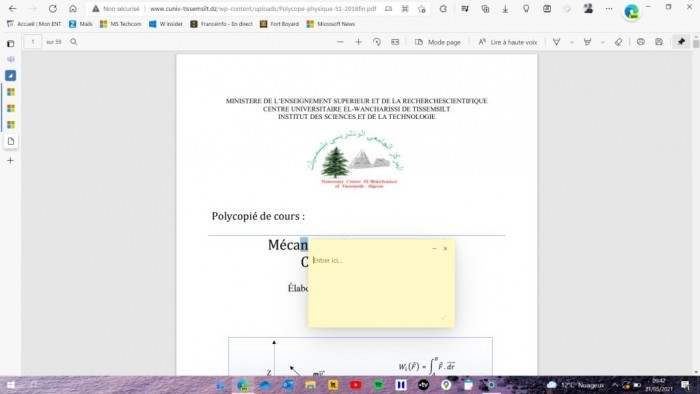This screenshot has height=394, width=700.
Task: Open the notification center
Action: [x=685, y=385]
